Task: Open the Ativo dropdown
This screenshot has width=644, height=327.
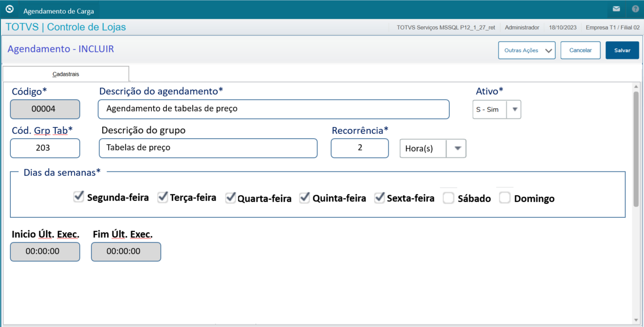Action: point(514,110)
